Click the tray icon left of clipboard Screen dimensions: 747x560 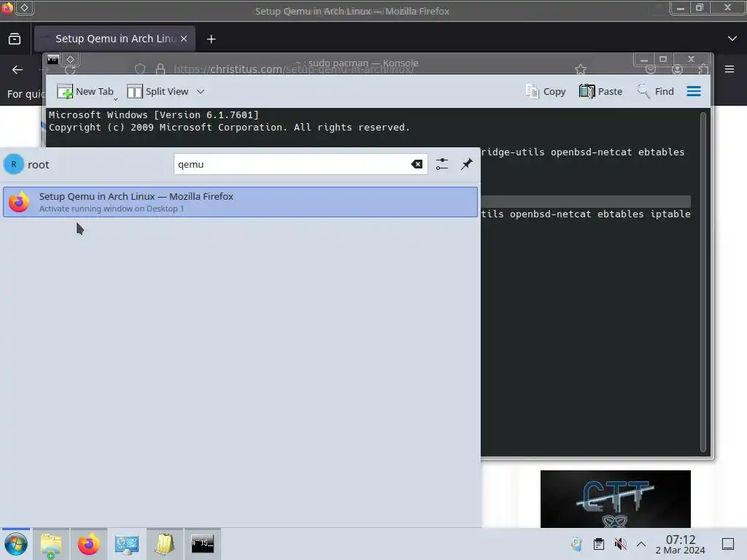tap(576, 544)
